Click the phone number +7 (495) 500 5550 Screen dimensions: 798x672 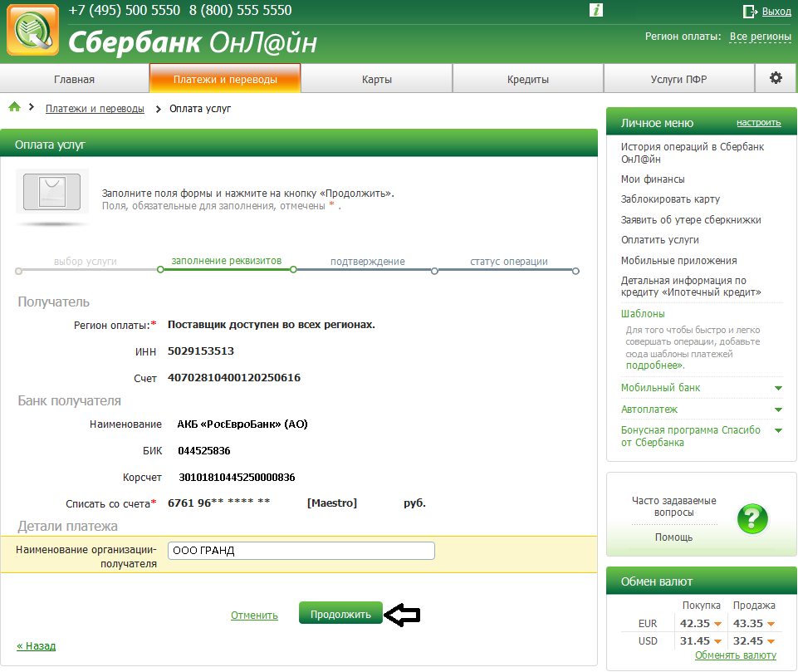125,10
